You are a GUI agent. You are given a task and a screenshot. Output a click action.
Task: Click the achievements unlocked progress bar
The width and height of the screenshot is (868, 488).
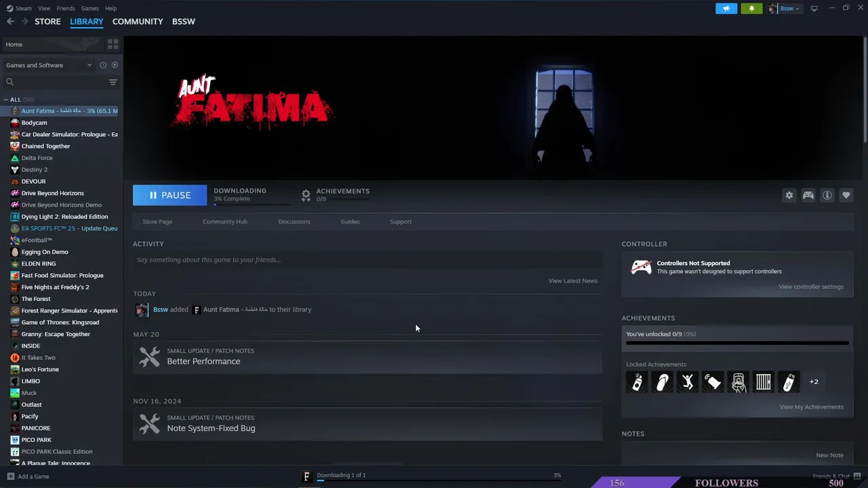pos(737,344)
